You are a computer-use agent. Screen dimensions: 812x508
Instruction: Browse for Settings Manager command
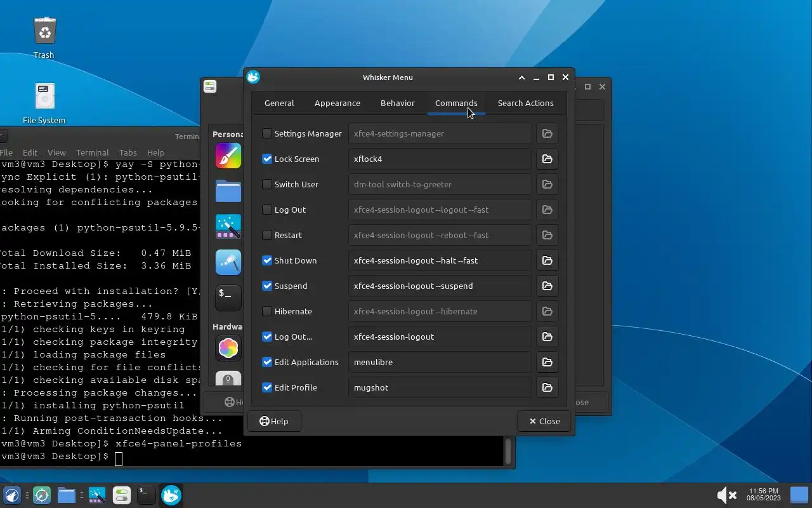547,133
